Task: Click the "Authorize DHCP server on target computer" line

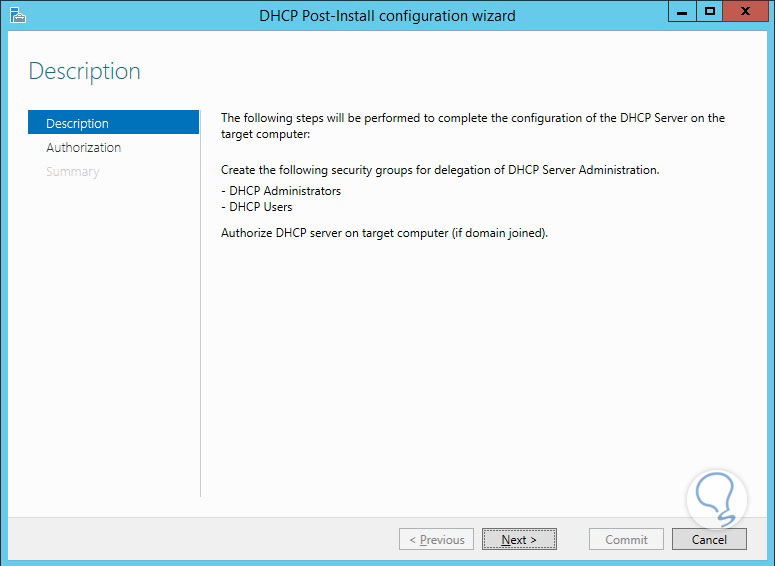Action: pyautogui.click(x=384, y=233)
